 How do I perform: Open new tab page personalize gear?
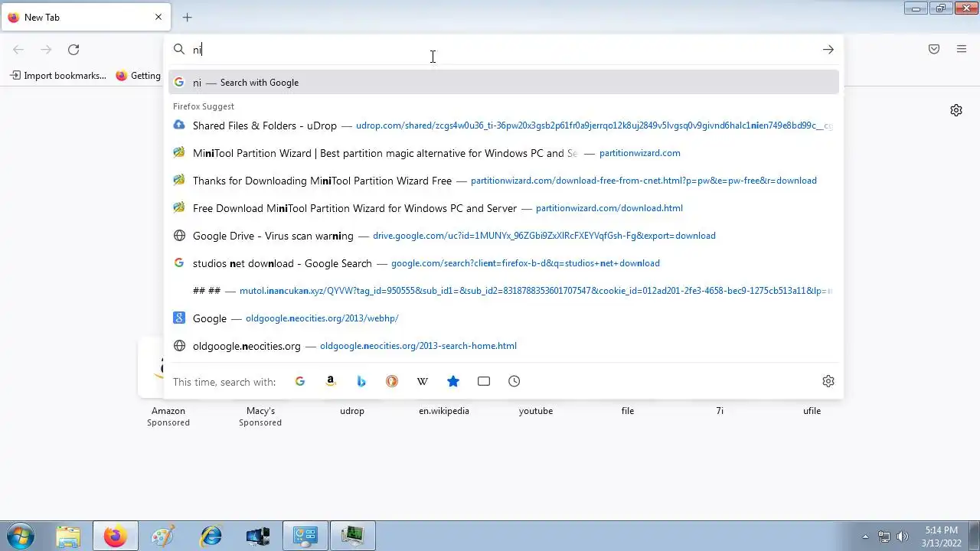coord(956,110)
